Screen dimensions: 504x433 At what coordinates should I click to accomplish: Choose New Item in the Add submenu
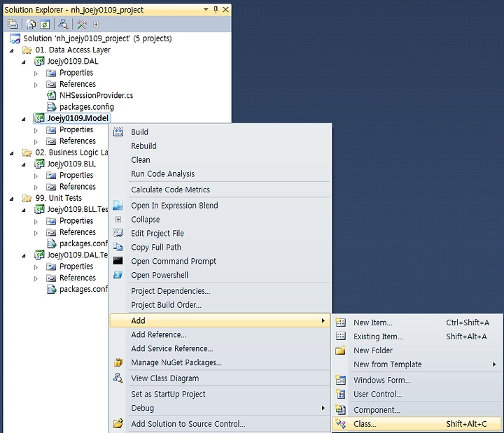point(417,322)
